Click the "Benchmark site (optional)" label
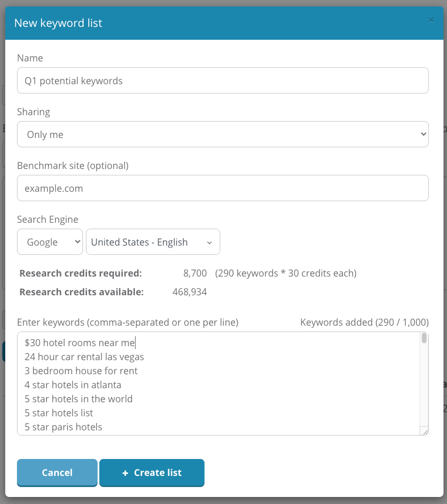 tap(72, 165)
